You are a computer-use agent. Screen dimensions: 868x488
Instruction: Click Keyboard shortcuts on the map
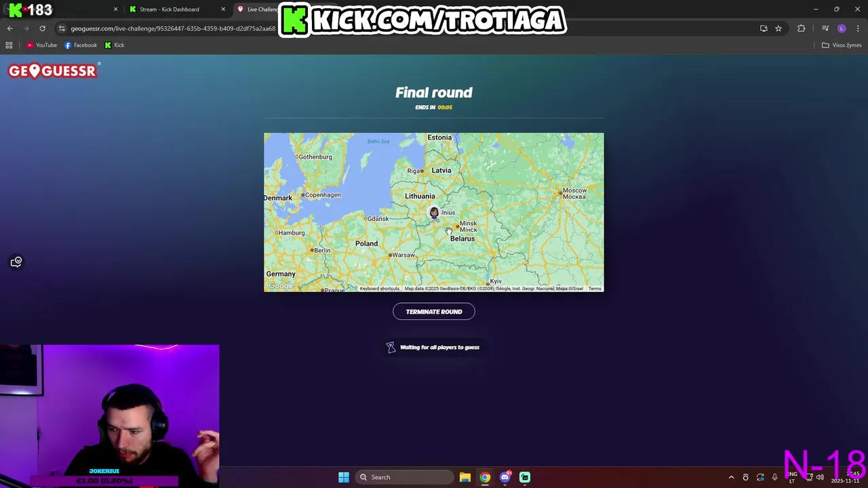[x=380, y=289]
